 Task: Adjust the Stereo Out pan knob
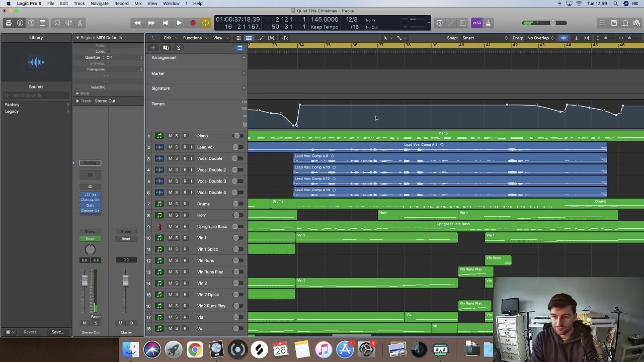click(90, 249)
